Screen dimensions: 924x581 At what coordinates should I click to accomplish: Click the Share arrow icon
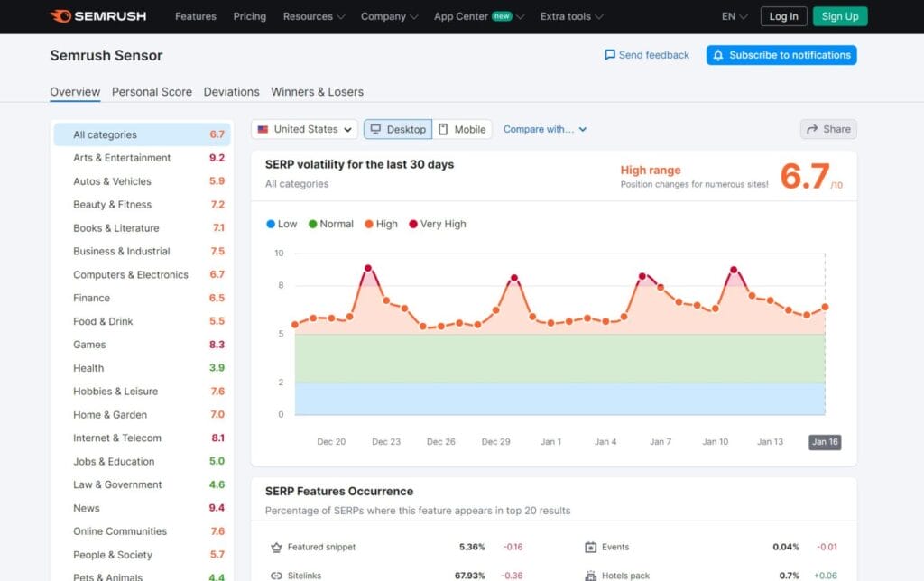(812, 129)
